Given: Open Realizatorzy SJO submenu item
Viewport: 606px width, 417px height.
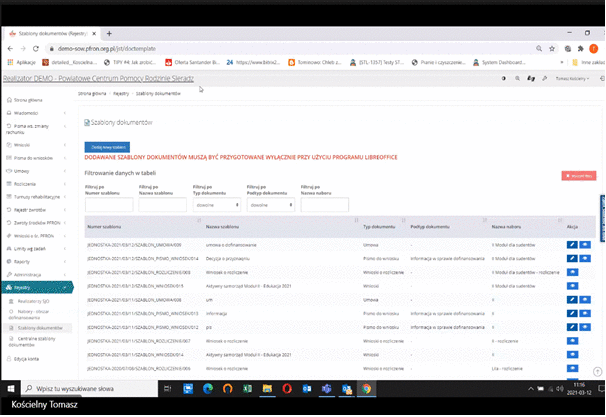Looking at the screenshot, I should (37, 300).
